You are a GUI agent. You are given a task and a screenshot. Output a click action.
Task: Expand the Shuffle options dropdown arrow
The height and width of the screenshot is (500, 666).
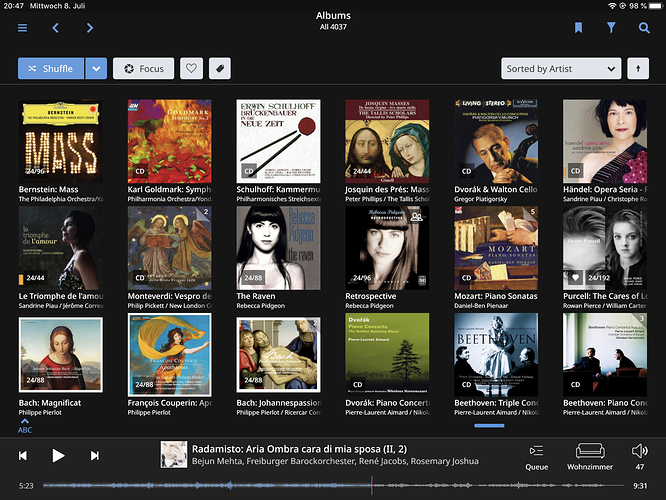[x=96, y=68]
